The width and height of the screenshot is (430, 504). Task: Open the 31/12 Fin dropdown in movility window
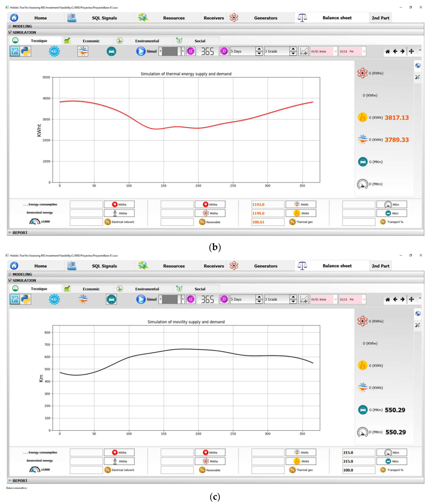pos(364,300)
